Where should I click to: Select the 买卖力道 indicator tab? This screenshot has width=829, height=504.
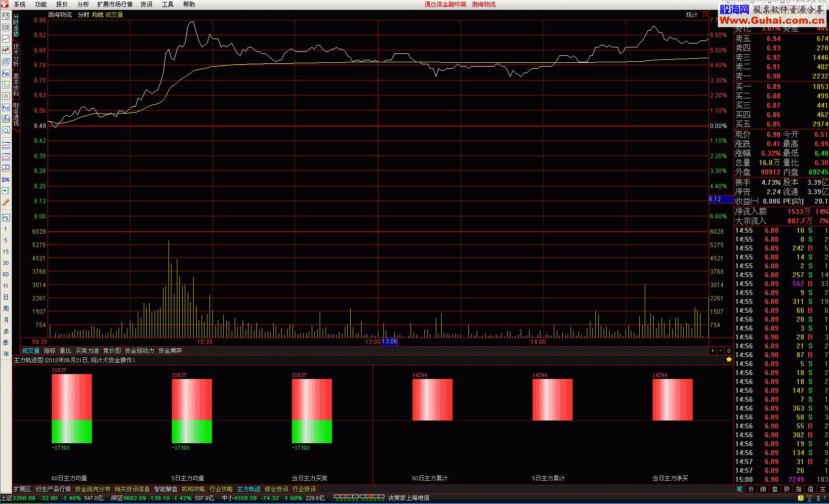point(87,351)
